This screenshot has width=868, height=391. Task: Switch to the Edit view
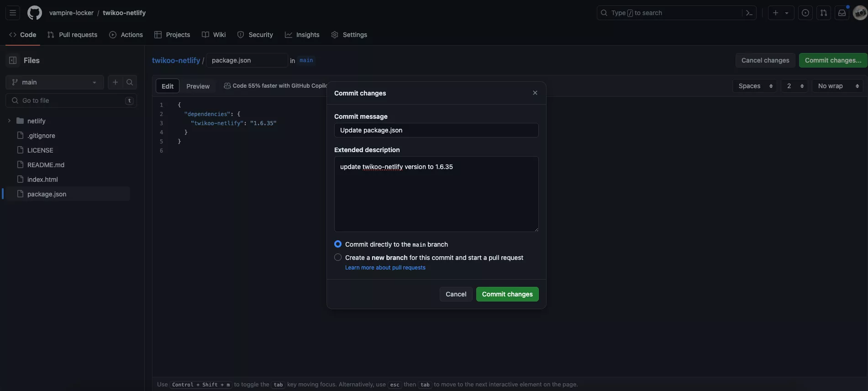[168, 86]
